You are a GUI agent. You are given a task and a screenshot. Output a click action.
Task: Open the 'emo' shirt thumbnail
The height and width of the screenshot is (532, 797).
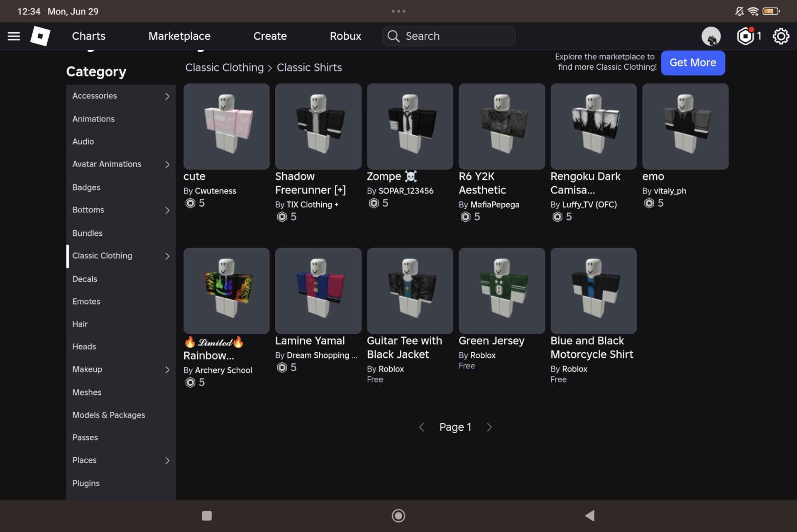click(x=685, y=127)
